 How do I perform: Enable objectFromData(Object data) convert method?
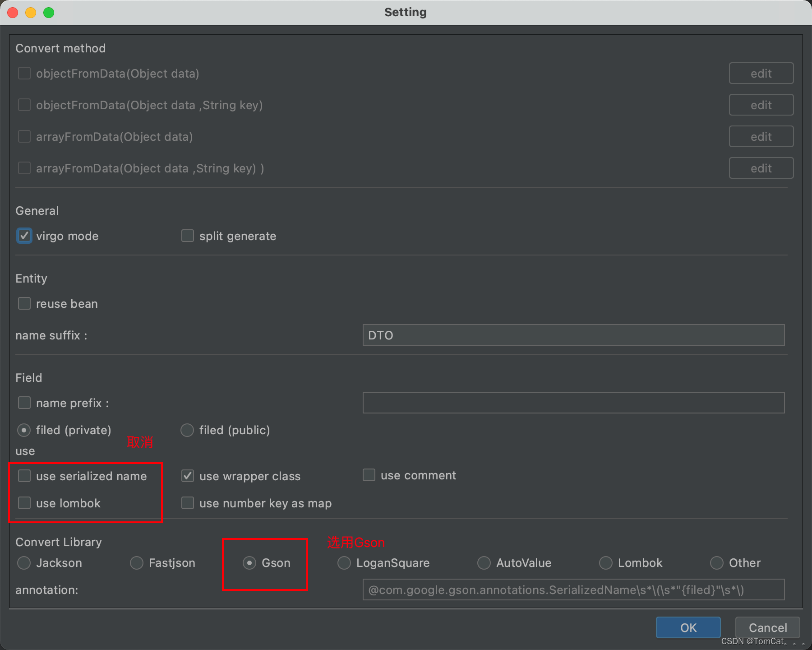(24, 73)
